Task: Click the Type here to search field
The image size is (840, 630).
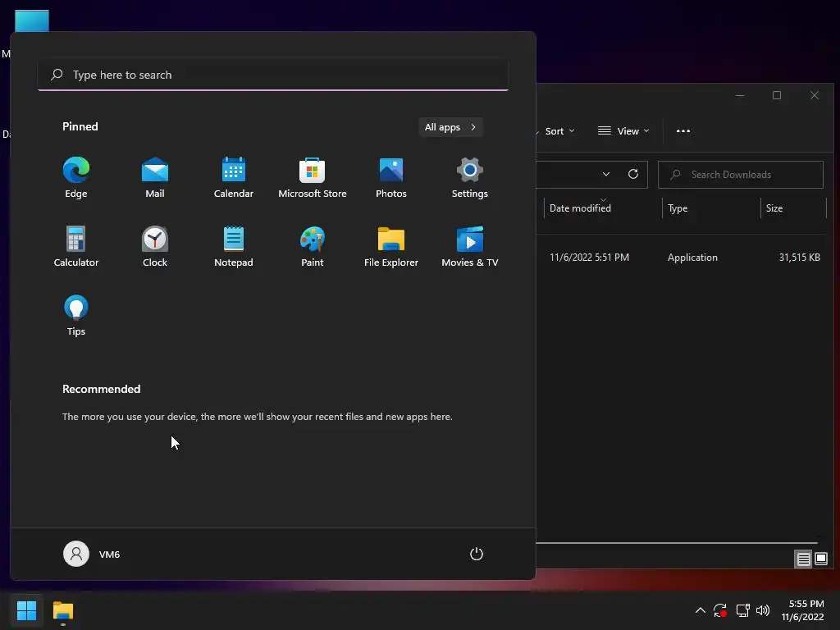Action: (x=273, y=75)
